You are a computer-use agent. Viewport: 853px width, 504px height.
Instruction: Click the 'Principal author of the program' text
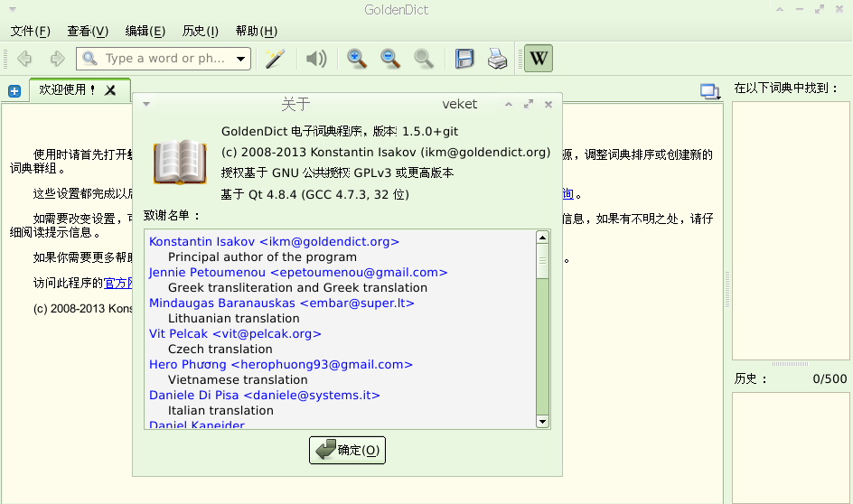(262, 257)
